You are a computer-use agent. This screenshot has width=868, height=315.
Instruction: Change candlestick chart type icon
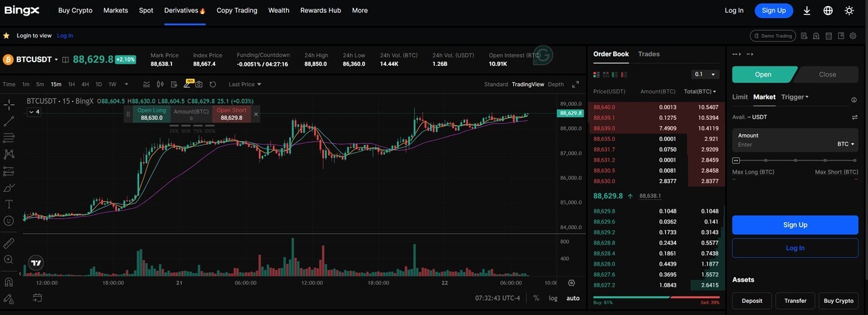[x=160, y=85]
